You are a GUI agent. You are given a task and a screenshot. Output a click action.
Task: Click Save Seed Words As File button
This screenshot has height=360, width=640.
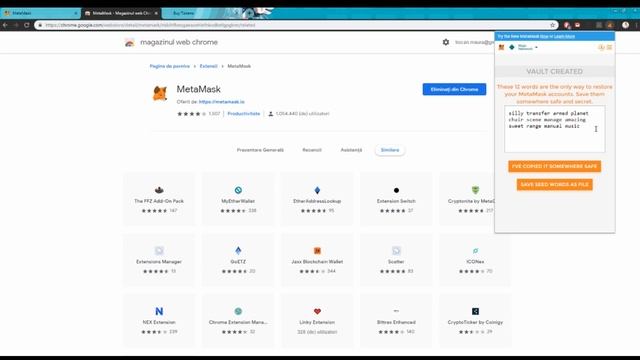[x=554, y=184]
